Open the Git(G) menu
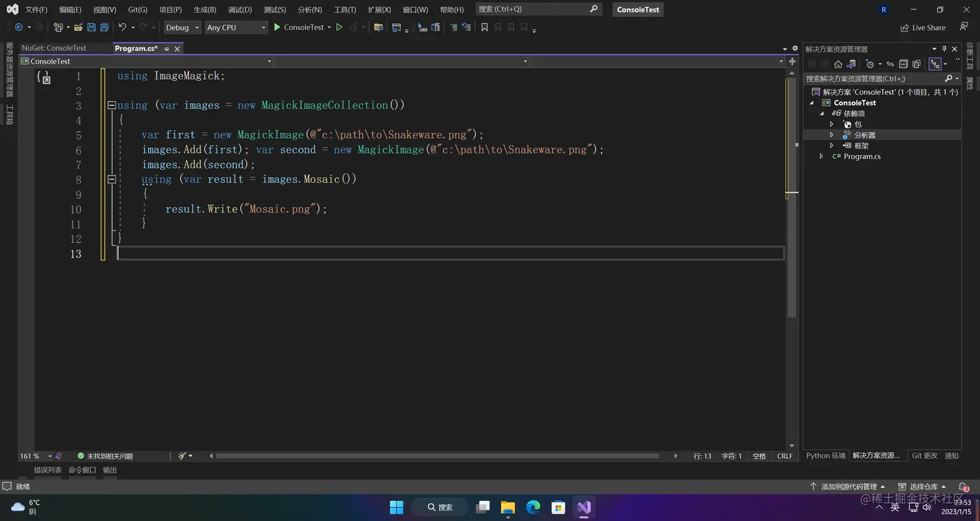The width and height of the screenshot is (980, 521). pos(137,10)
